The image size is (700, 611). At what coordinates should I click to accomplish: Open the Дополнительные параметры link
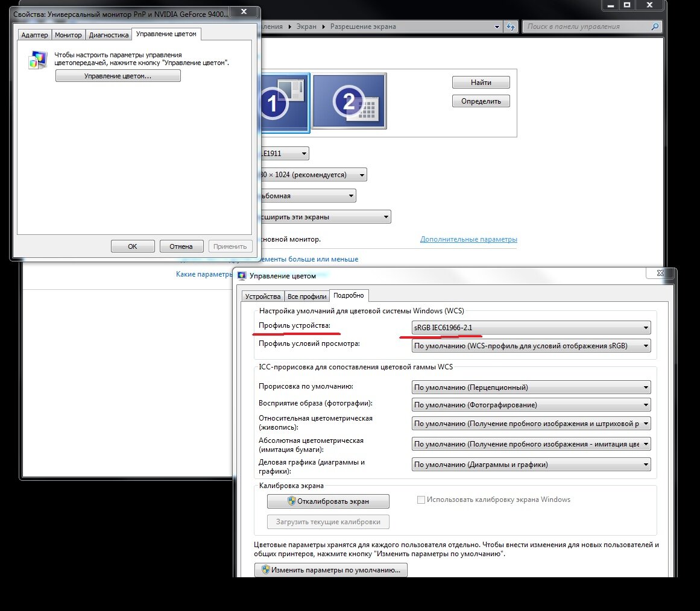click(x=468, y=239)
